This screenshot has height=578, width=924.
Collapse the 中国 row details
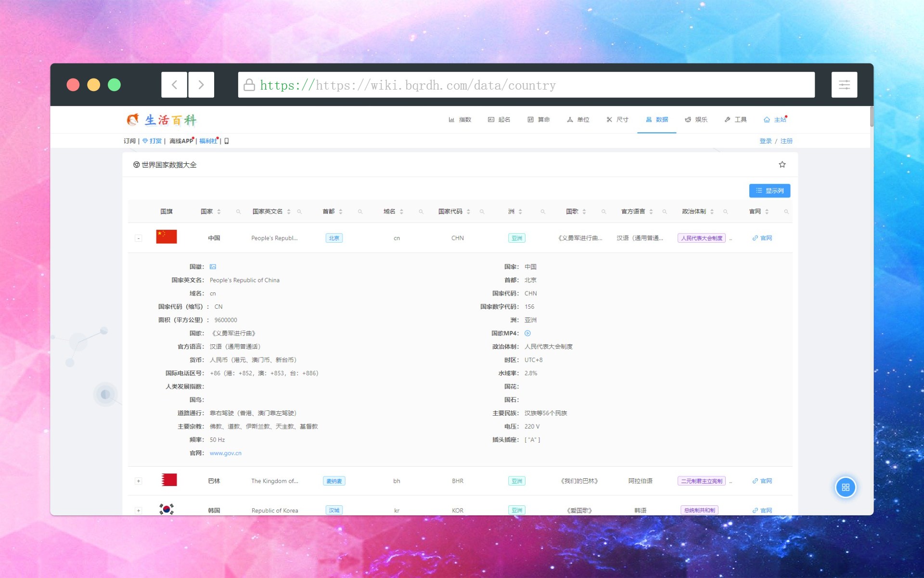click(x=138, y=238)
